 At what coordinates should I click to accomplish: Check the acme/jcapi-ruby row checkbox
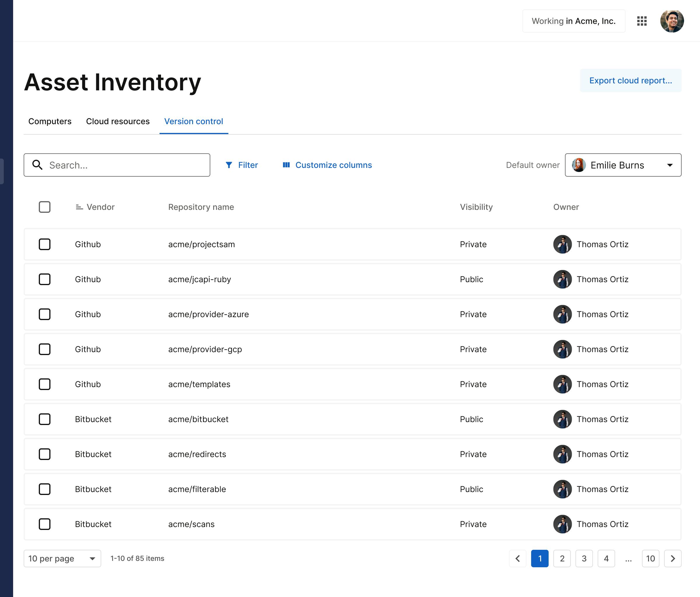pos(45,279)
